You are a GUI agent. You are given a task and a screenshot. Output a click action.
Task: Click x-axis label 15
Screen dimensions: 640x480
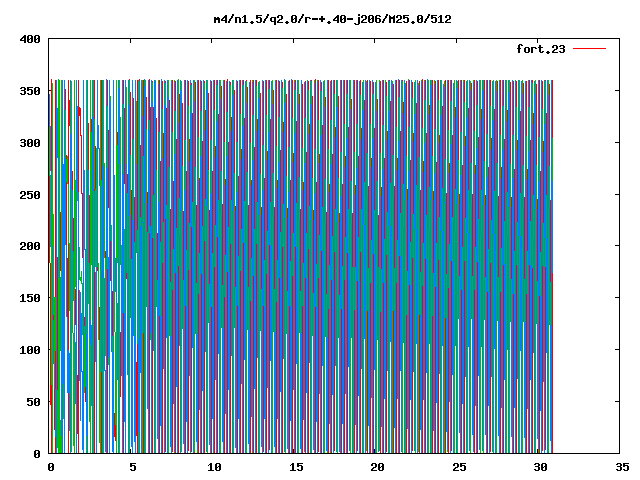coord(296,467)
